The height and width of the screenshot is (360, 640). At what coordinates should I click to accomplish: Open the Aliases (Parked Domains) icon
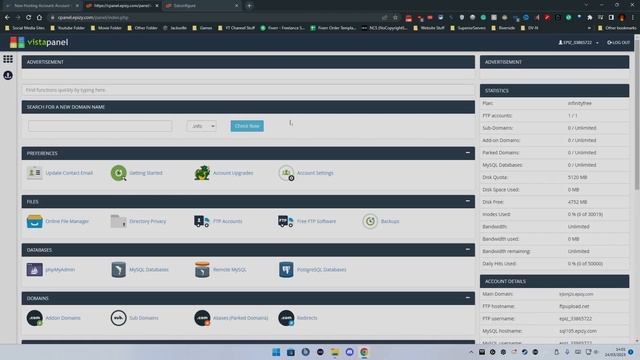pyautogui.click(x=202, y=318)
